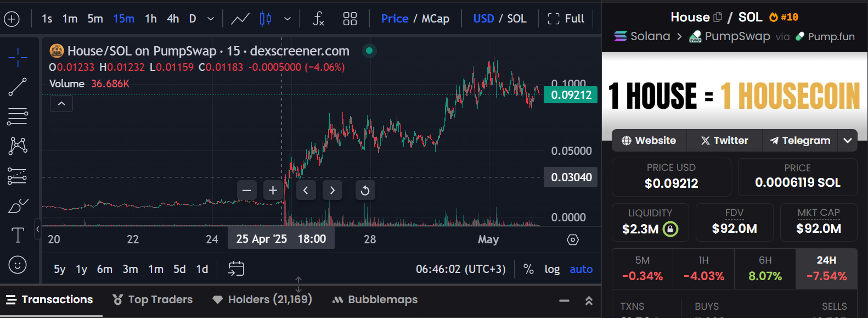Open the token Twitter link
The width and height of the screenshot is (868, 318).
pyautogui.click(x=724, y=141)
